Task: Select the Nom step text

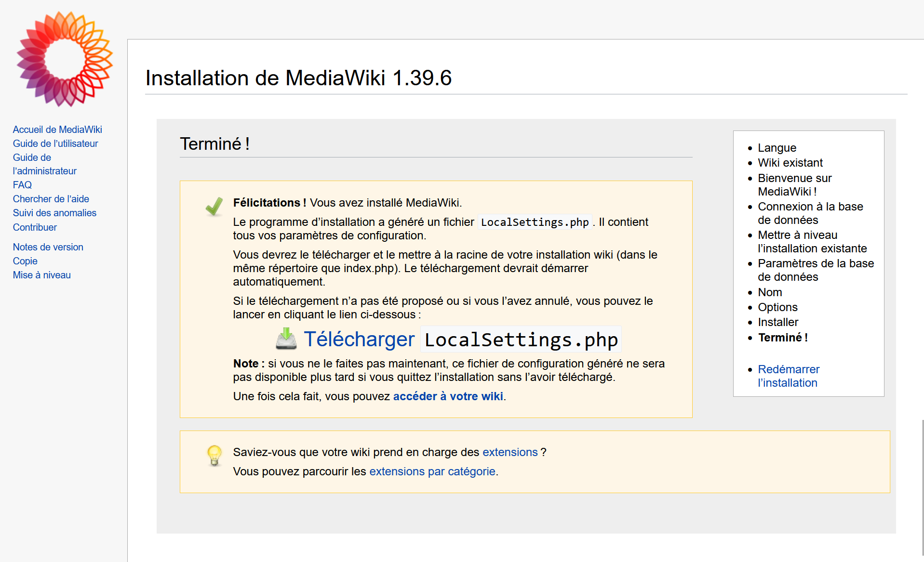Action: tap(770, 292)
